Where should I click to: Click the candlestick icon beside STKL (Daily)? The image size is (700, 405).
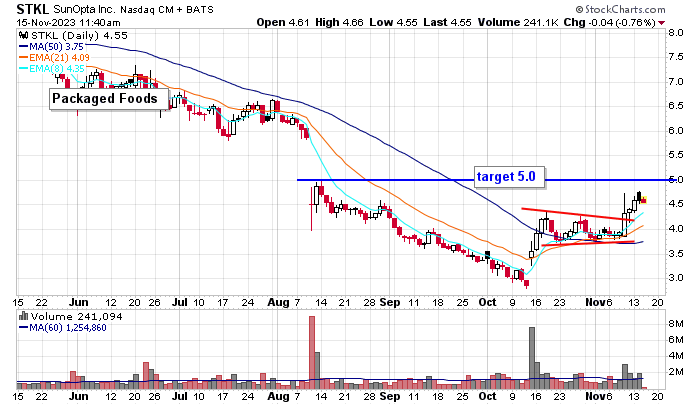coord(23,35)
